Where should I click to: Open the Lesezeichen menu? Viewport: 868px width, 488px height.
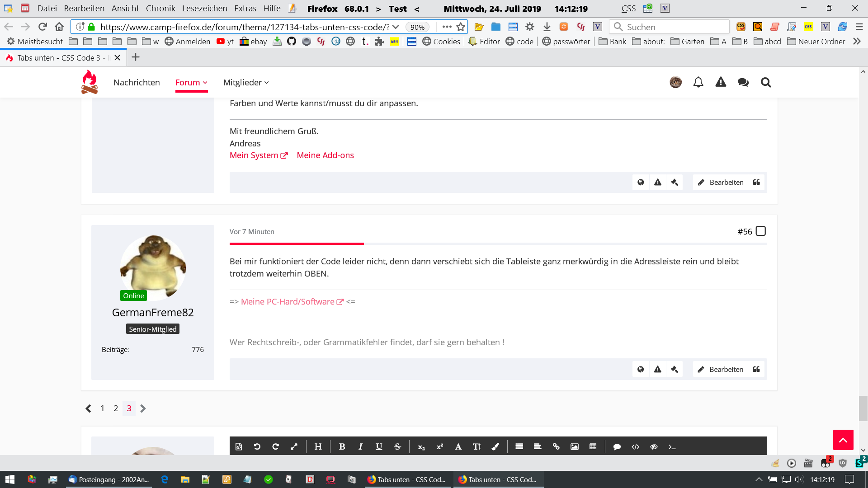tap(204, 8)
